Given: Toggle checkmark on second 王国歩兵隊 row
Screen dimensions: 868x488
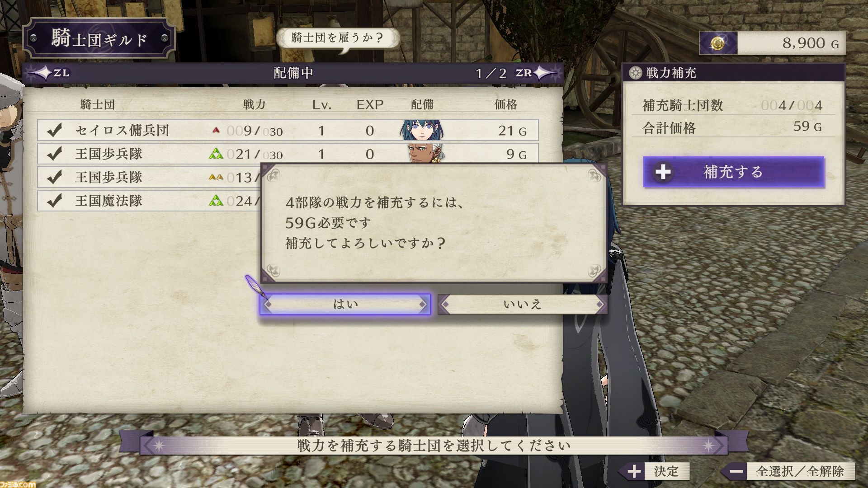Looking at the screenshot, I should 54,177.
